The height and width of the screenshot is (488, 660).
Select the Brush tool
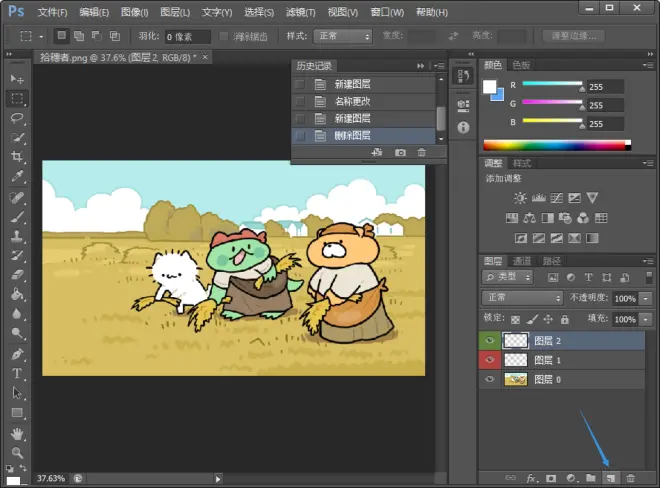pyautogui.click(x=17, y=217)
